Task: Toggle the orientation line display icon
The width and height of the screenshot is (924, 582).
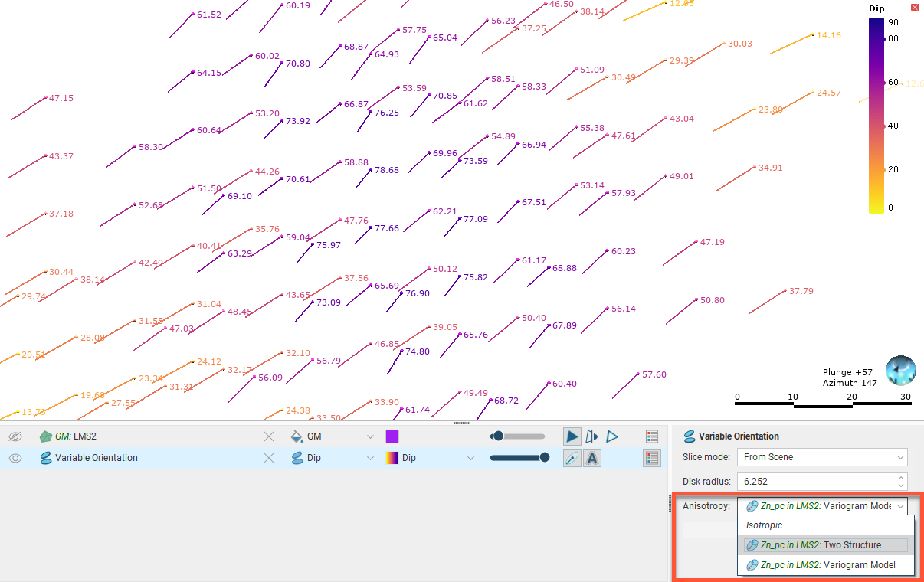Action: pyautogui.click(x=572, y=458)
